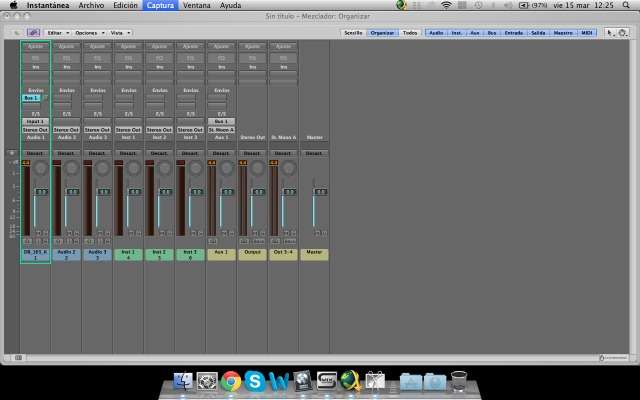Select the pointer tool at top right

click(612, 32)
